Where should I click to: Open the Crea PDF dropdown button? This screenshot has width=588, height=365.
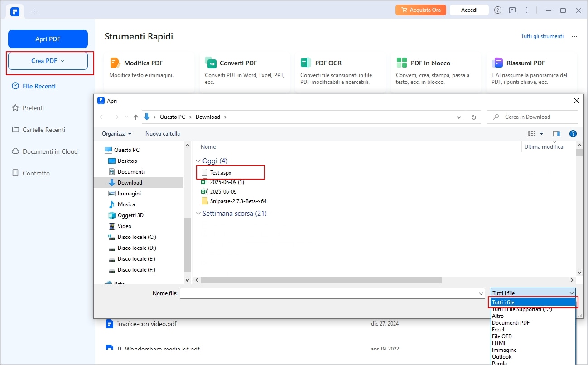click(x=48, y=61)
